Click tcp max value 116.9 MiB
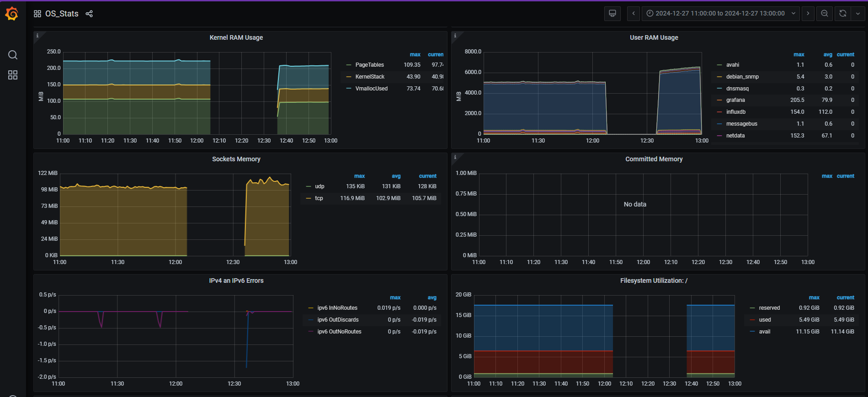This screenshot has height=397, width=868. [352, 198]
